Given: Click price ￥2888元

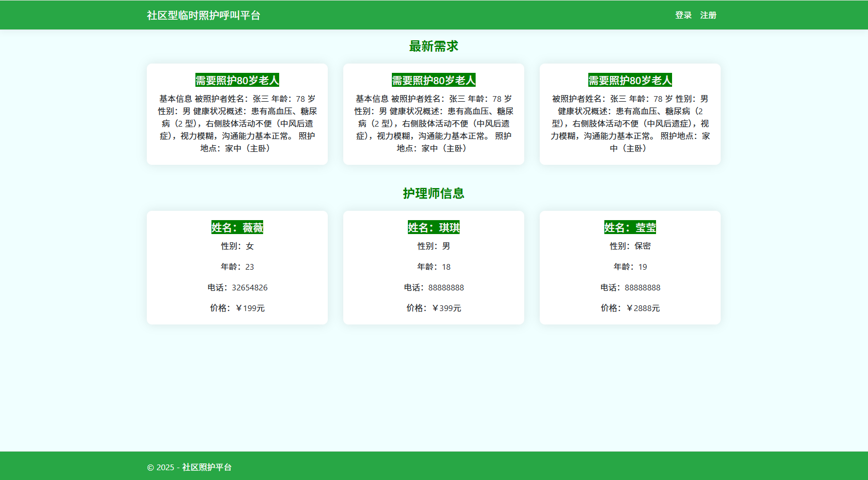Looking at the screenshot, I should [x=643, y=308].
